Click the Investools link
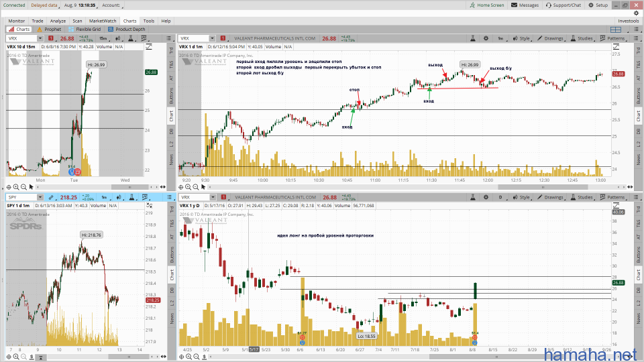 point(629,21)
